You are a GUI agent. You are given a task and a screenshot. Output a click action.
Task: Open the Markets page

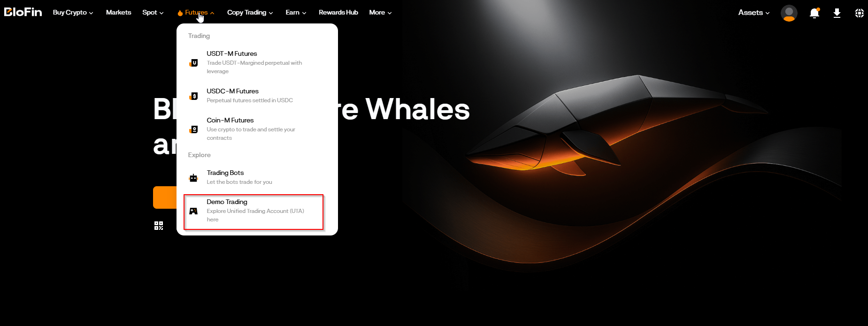tap(118, 13)
